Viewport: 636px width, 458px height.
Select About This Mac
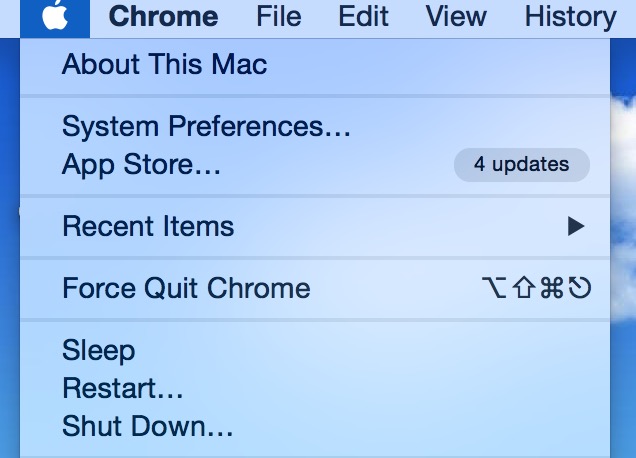tap(164, 66)
